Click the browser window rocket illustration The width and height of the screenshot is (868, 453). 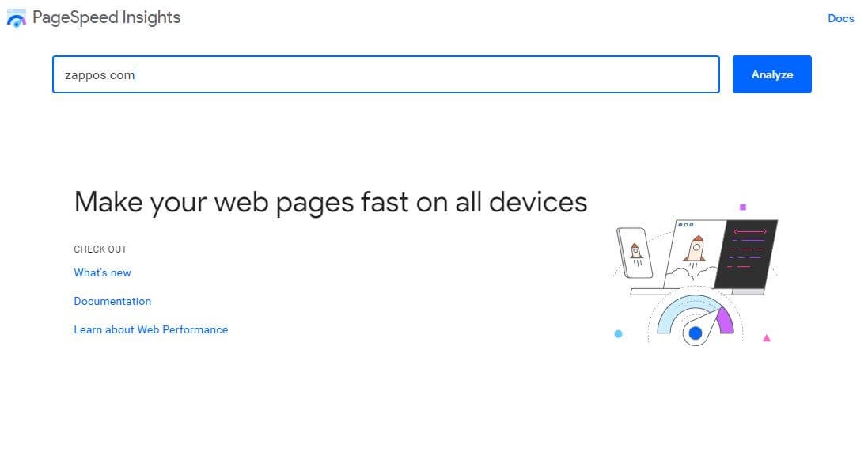(694, 253)
